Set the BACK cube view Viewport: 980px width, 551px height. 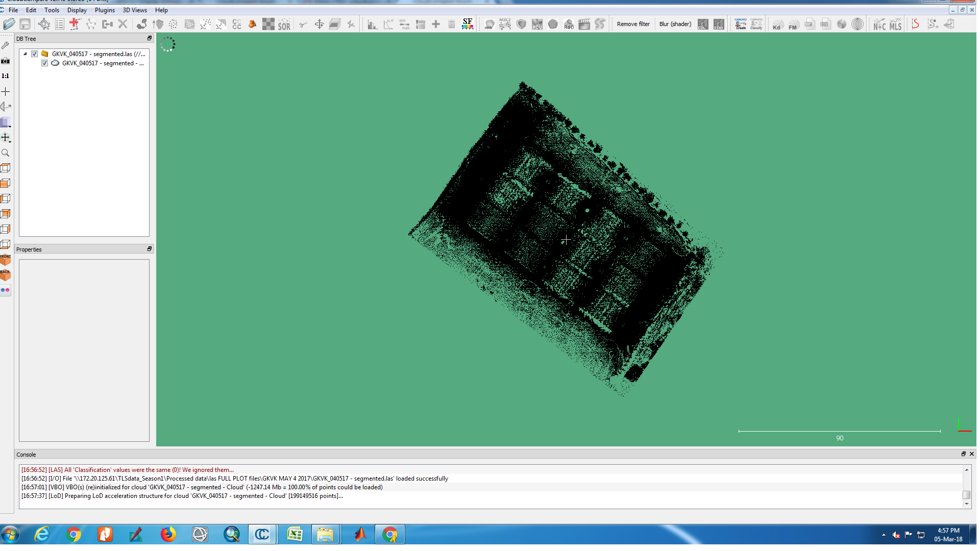point(6,275)
